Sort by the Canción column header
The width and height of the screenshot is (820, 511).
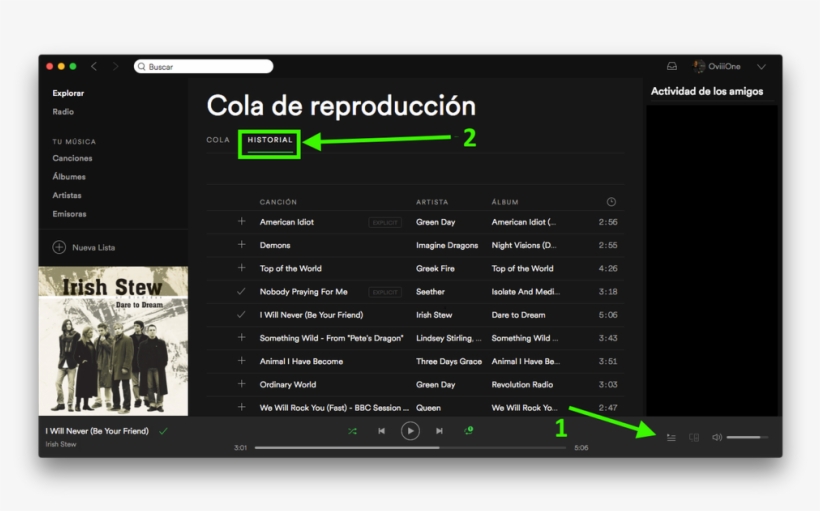coord(278,202)
